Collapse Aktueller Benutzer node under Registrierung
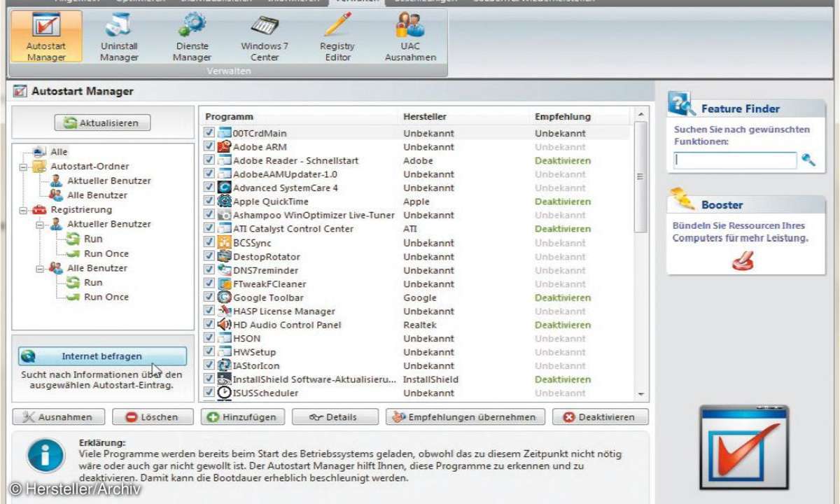This screenshot has height=504, width=840. pyautogui.click(x=38, y=224)
